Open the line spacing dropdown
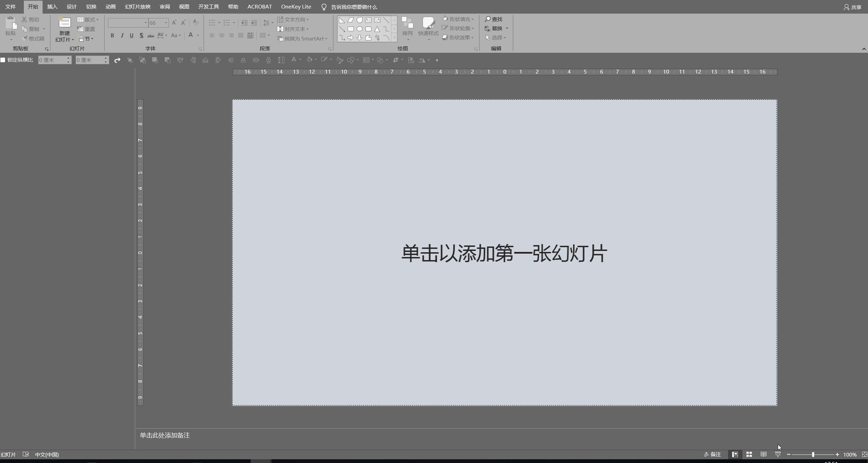868x463 pixels. tap(268, 22)
